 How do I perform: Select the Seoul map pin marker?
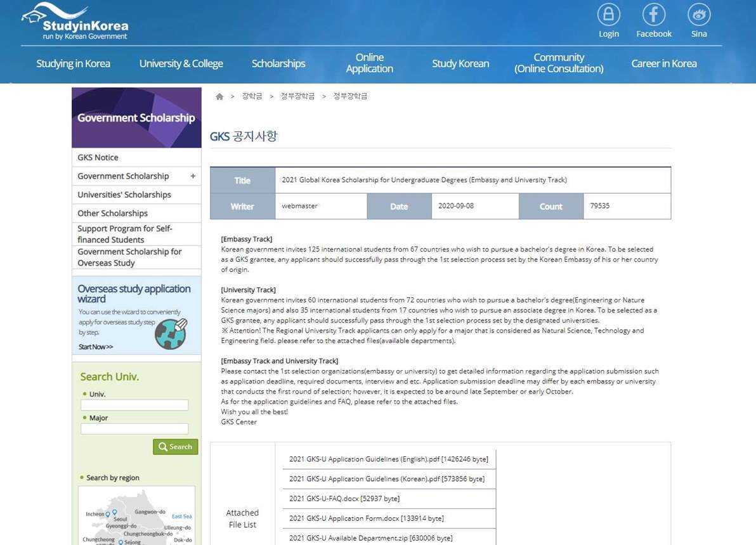tap(115, 512)
